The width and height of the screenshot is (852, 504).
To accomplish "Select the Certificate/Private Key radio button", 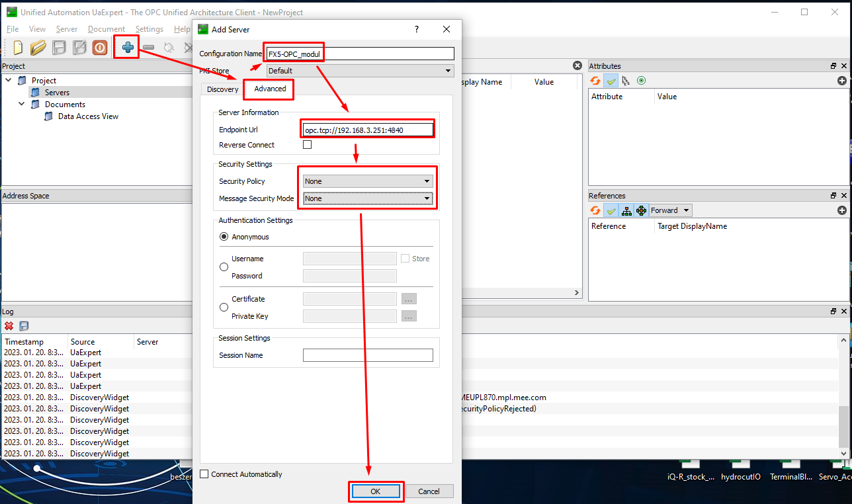I will pyautogui.click(x=224, y=308).
